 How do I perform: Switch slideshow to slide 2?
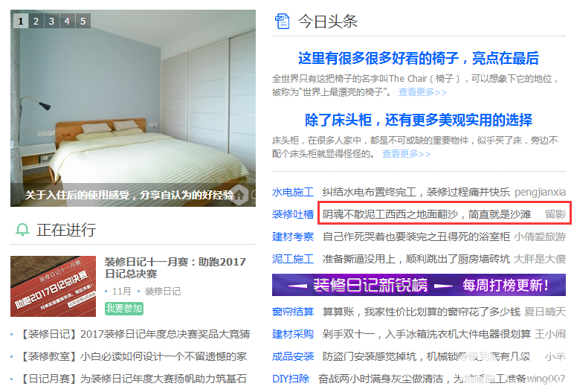pos(36,21)
